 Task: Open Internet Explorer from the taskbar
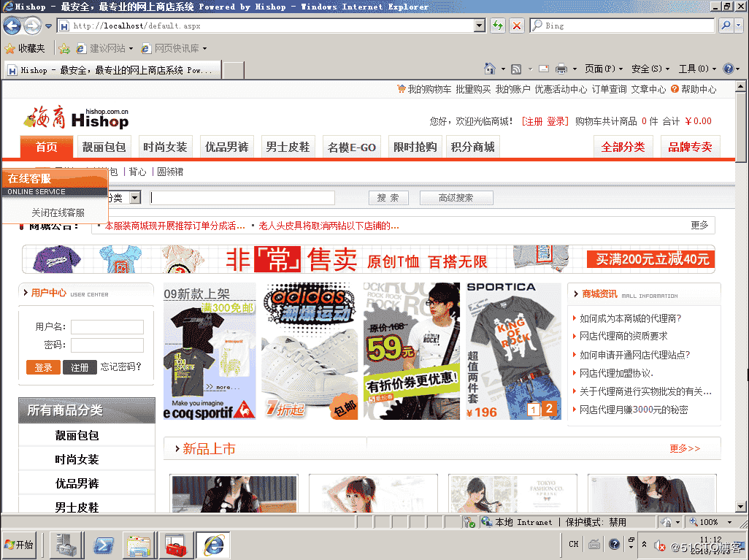coord(213,545)
